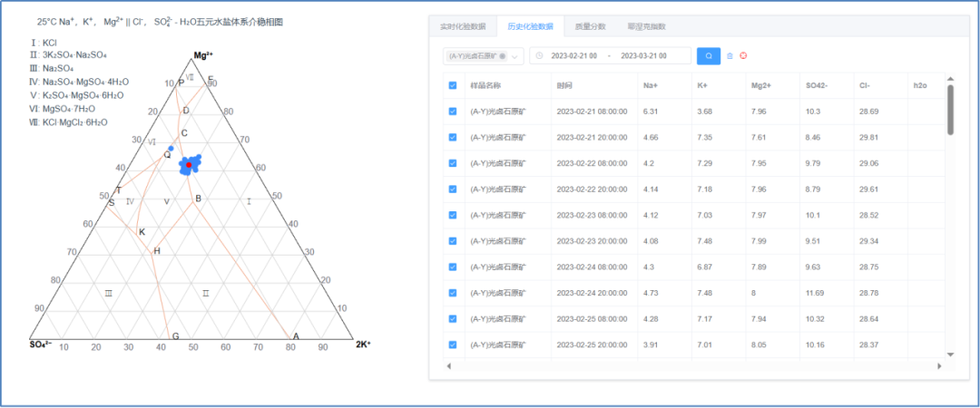Click the clock icon in date field
Viewport: 980px width, 408px height.
[x=539, y=55]
